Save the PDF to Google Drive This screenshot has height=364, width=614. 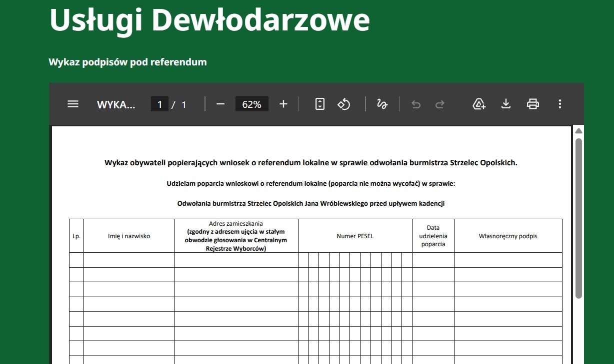(479, 104)
